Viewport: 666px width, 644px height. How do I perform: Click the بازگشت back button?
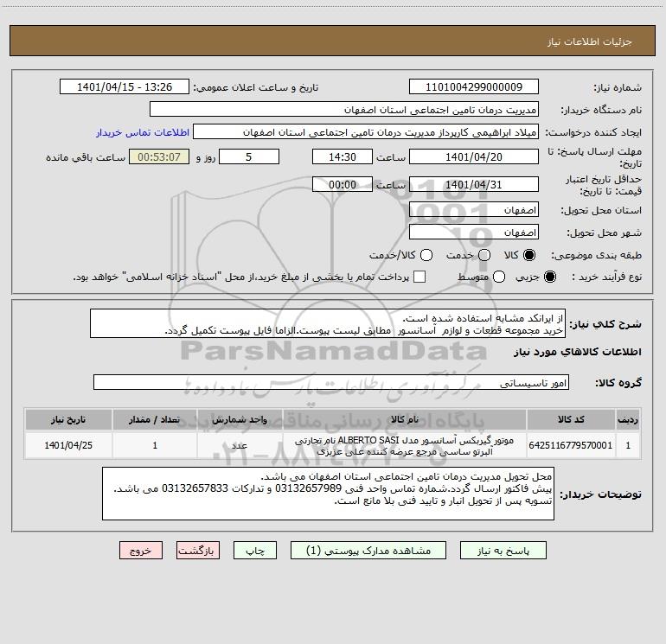coord(198,551)
